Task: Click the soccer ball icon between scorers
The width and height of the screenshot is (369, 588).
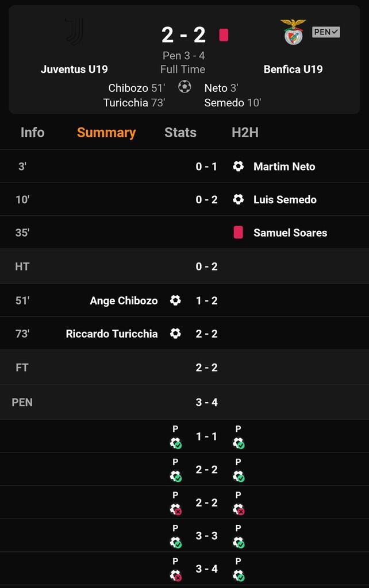Action: pyautogui.click(x=184, y=87)
